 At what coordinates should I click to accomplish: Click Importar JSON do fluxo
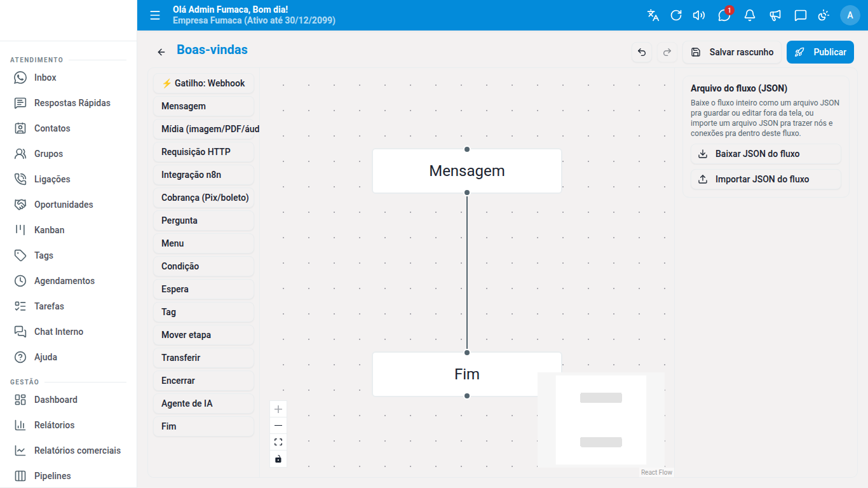(x=766, y=179)
